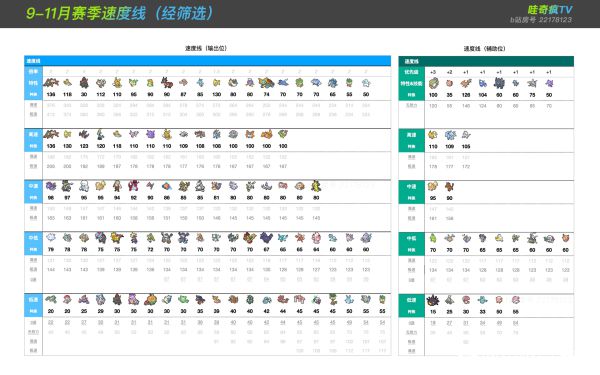Click the speed value 123 in the left 高速 row

point(84,146)
